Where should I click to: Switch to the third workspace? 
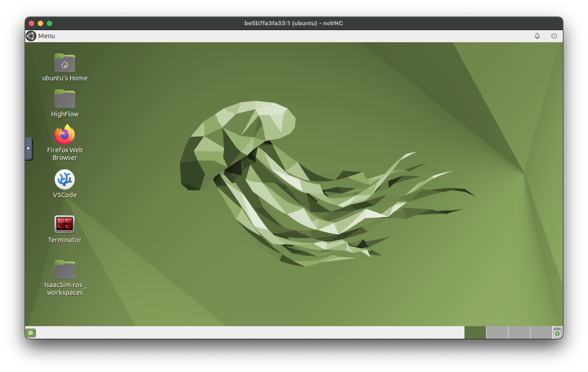pos(519,332)
